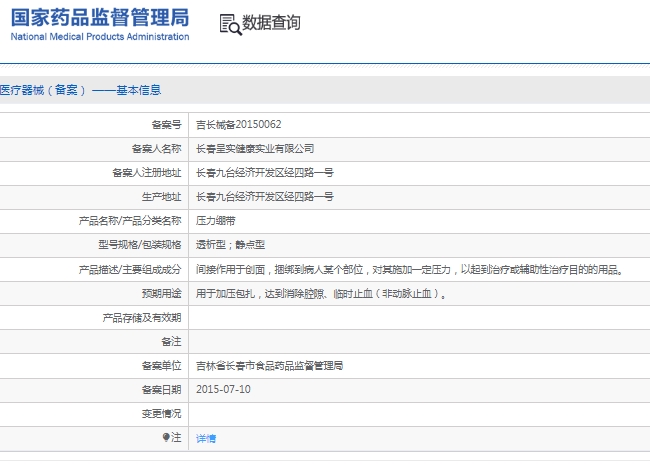Select the production address value in 生产地址 row
The height and width of the screenshot is (470, 650).
pyautogui.click(x=264, y=196)
